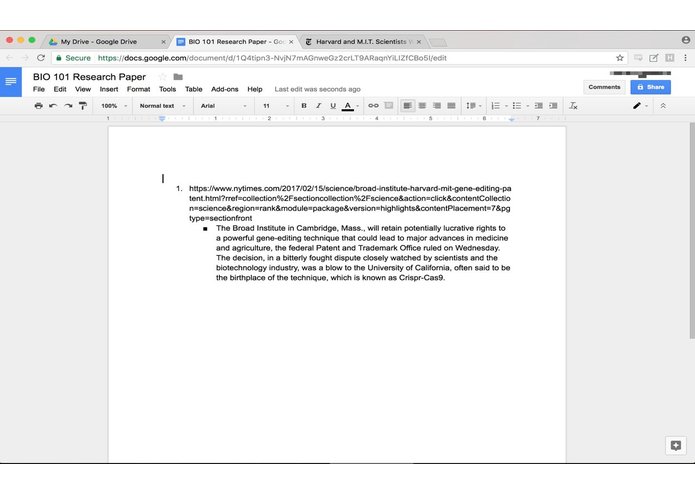The image size is (695, 494).
Task: Open the Editing mode pencil dropdown
Action: (x=640, y=106)
